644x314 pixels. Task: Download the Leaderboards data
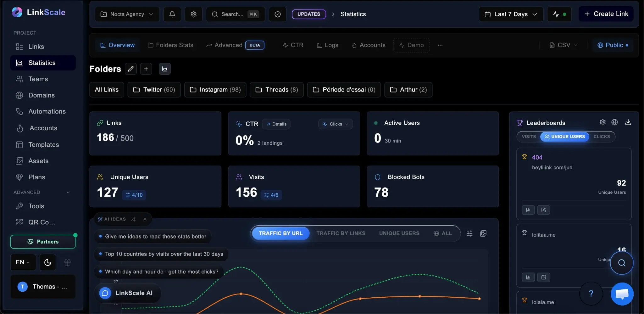tap(628, 122)
